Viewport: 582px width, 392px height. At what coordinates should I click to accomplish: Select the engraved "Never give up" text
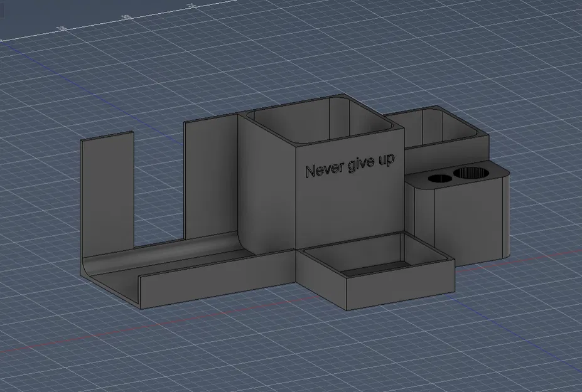click(350, 166)
